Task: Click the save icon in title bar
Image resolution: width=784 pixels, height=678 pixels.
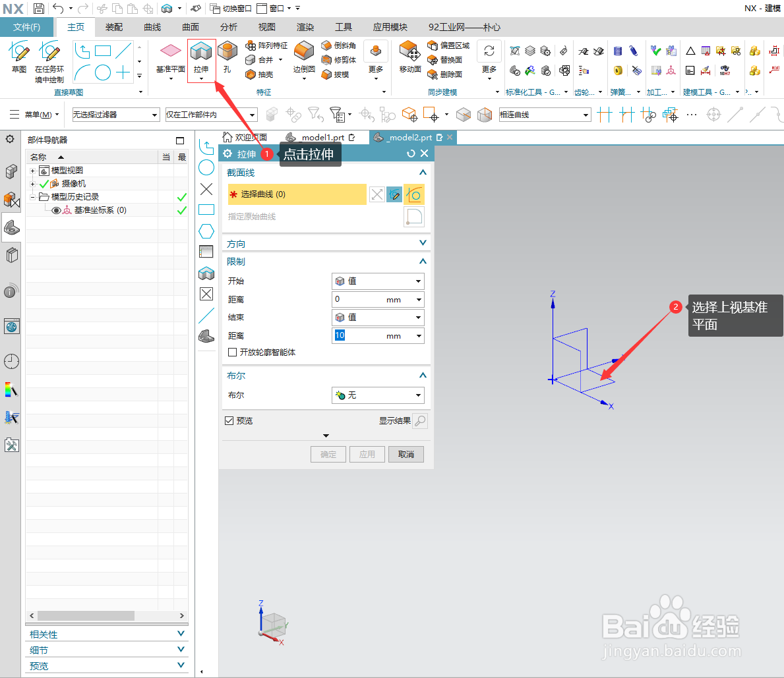Action: pyautogui.click(x=38, y=9)
